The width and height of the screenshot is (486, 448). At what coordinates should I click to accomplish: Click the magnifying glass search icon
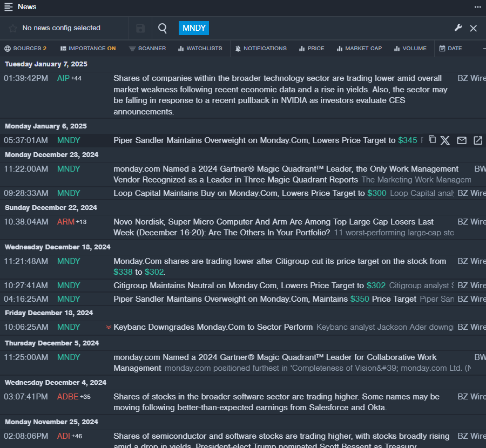click(163, 28)
